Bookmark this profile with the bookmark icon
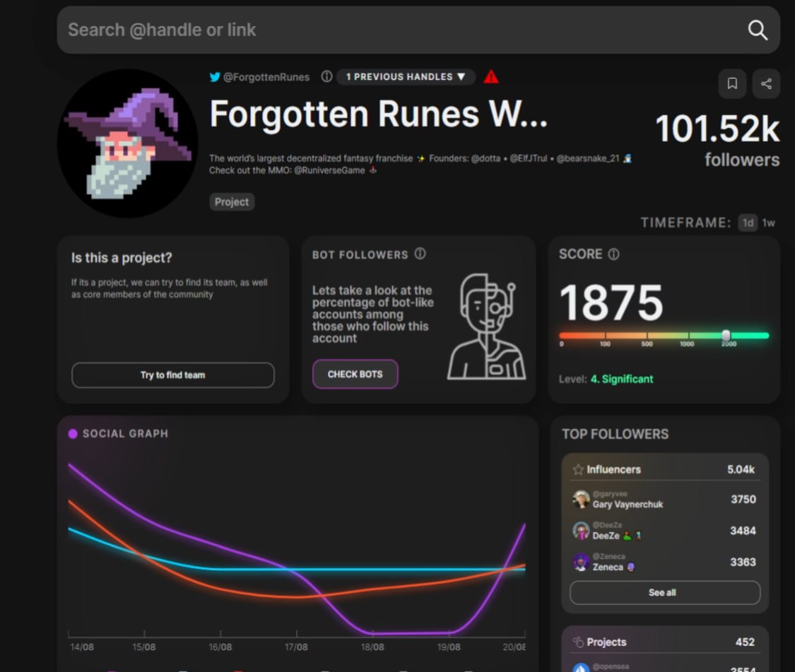The image size is (795, 672). pos(732,83)
